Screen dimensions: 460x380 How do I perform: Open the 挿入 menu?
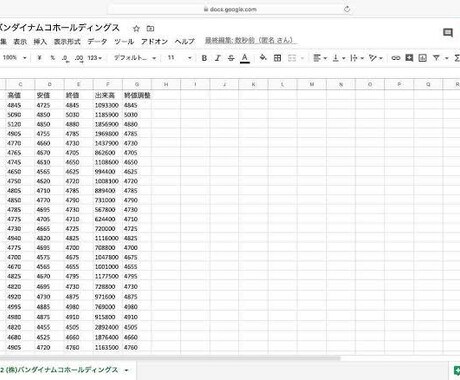40,42
